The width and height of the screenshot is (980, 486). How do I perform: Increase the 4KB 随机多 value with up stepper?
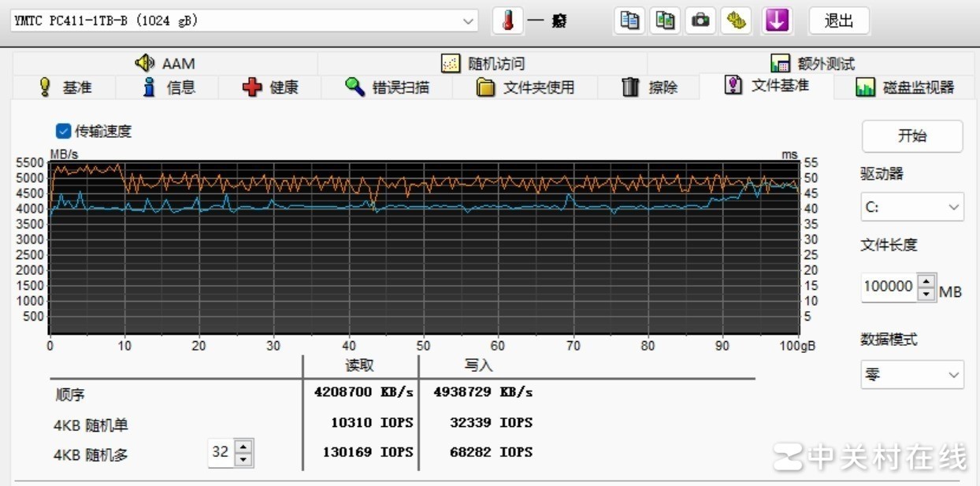coord(243,447)
